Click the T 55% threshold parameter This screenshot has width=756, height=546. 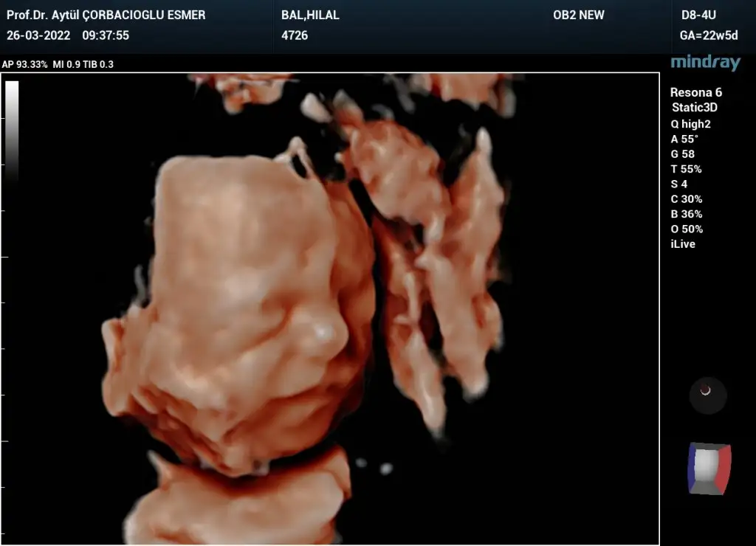(x=686, y=169)
